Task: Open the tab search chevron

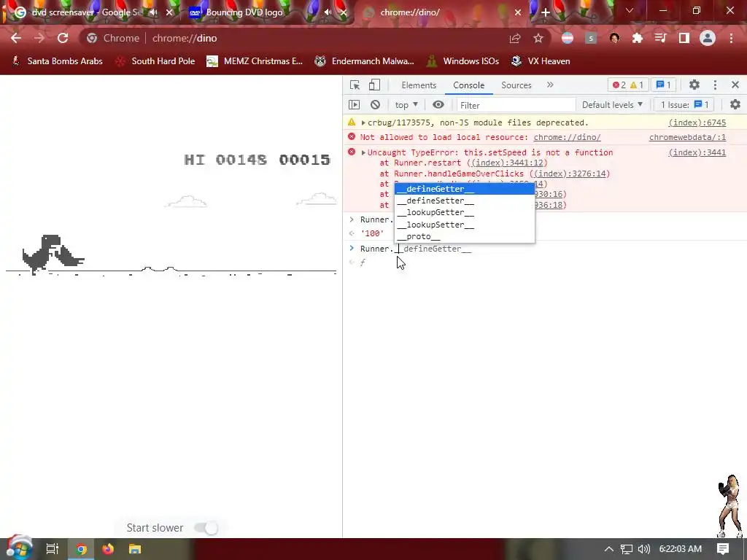Action: [x=630, y=10]
